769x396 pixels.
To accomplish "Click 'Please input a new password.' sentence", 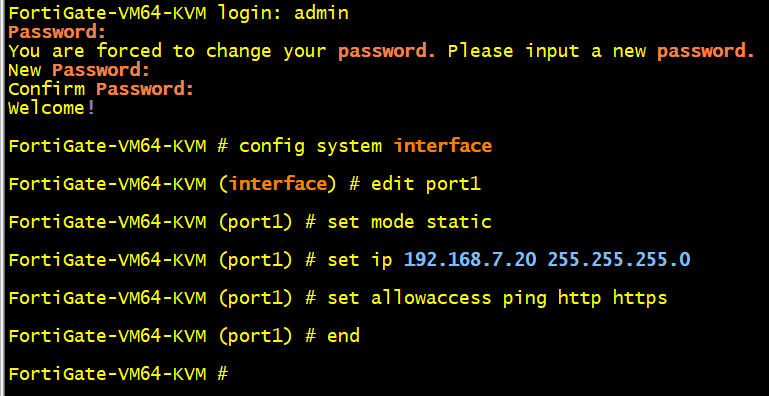I will point(601,51).
